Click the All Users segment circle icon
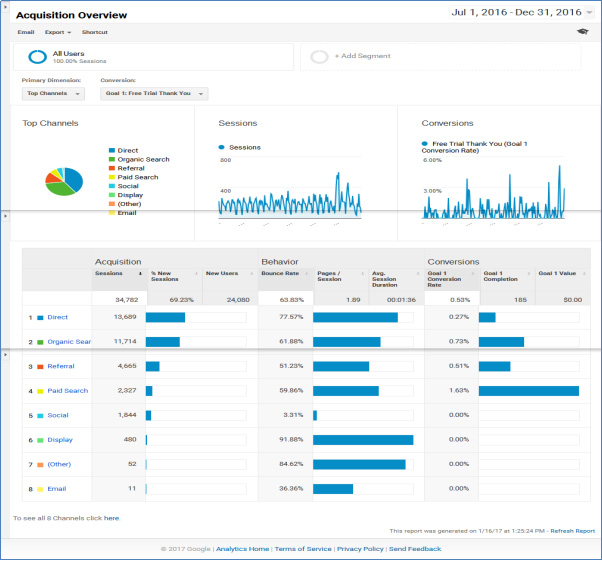The height and width of the screenshot is (561, 602). pyautogui.click(x=37, y=57)
